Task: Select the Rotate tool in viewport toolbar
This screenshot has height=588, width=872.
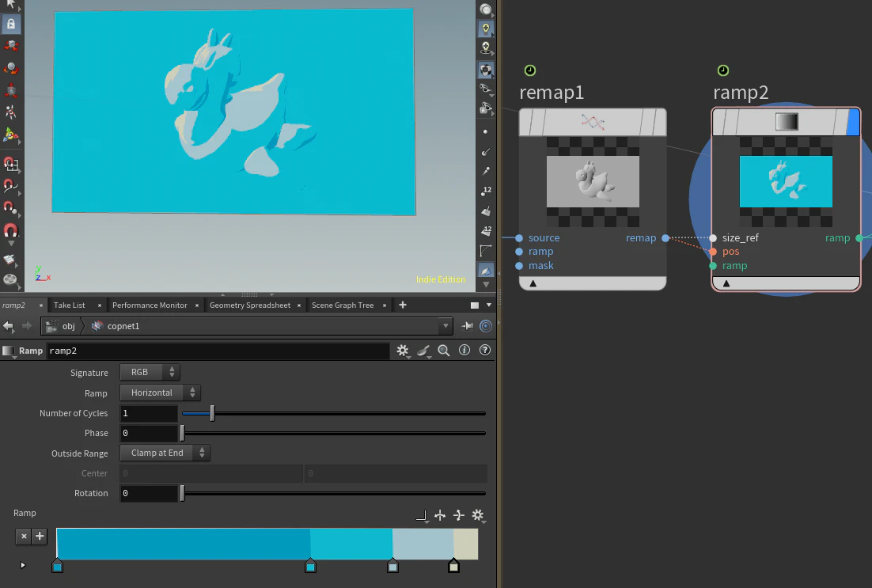Action: (x=11, y=68)
